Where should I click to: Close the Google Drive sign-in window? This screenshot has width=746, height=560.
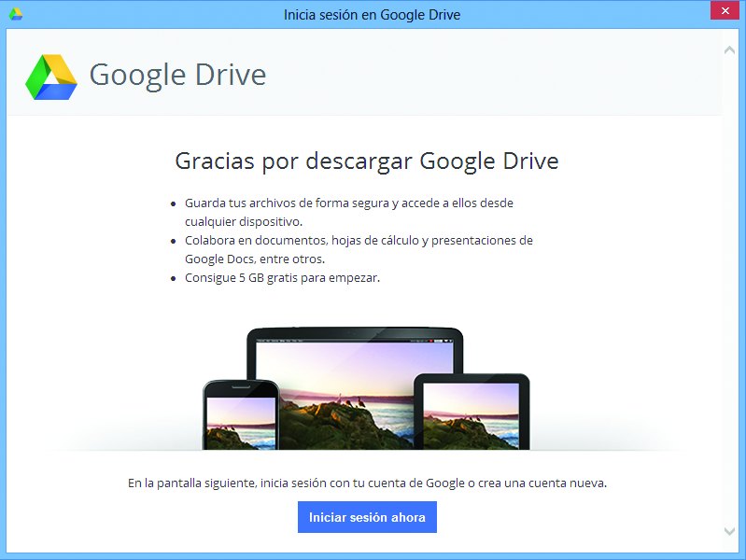point(725,10)
